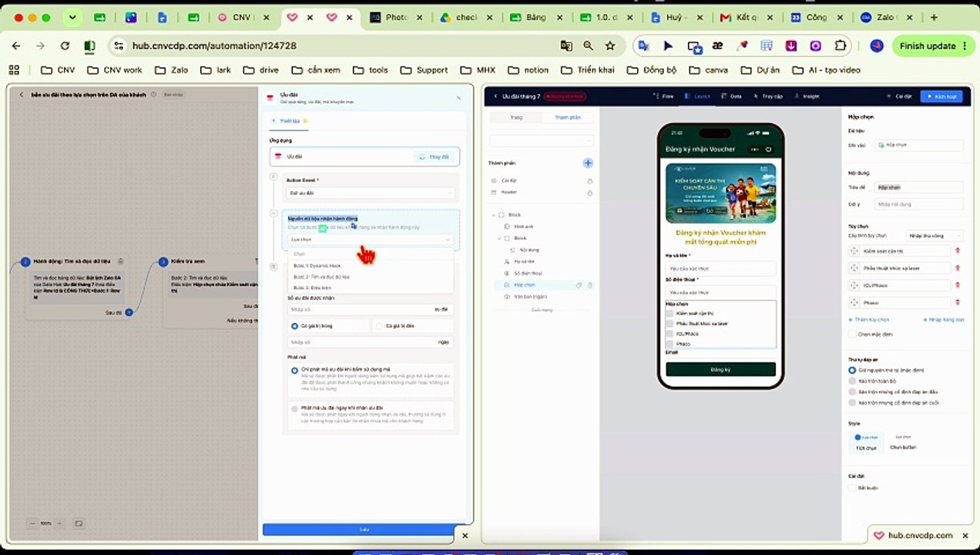Open the Lựa chọn data source dropdown

(371, 240)
